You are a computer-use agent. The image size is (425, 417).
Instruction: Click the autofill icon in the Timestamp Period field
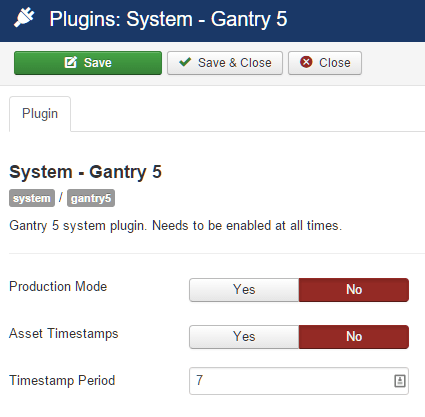click(x=400, y=381)
